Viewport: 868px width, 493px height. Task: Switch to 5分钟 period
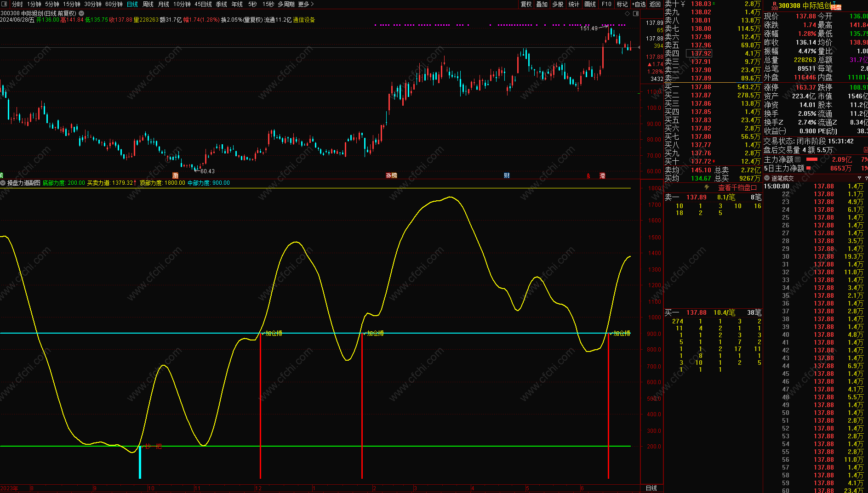(52, 4)
